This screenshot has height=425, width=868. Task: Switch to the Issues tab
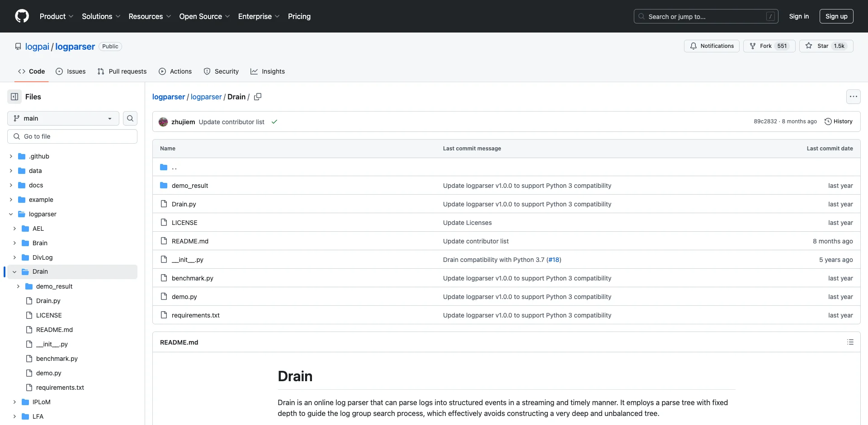(x=71, y=71)
